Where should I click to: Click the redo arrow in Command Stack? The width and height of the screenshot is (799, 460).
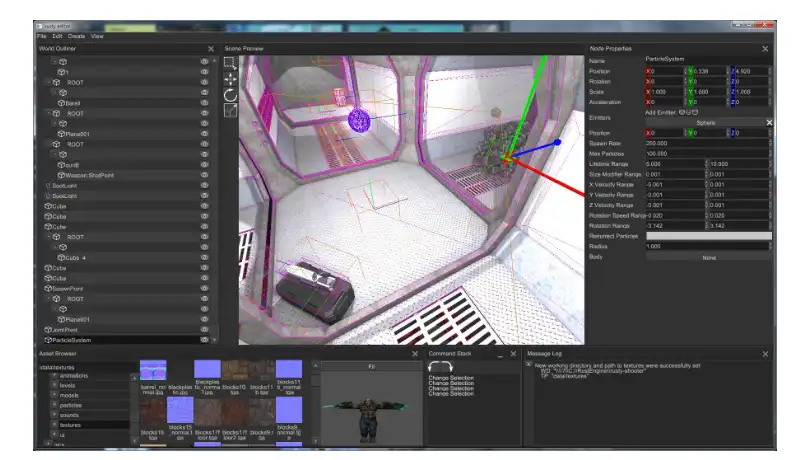(447, 367)
